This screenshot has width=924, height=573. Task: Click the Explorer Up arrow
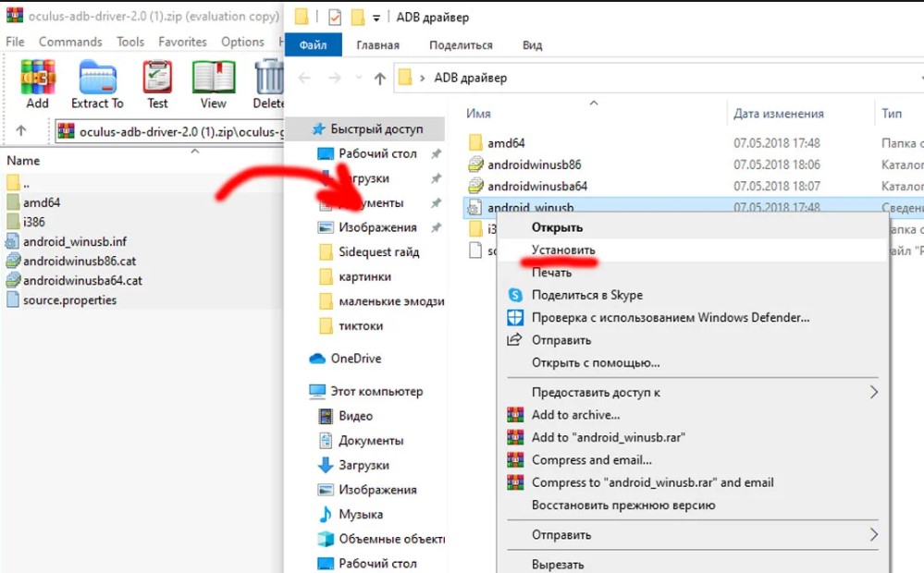380,78
